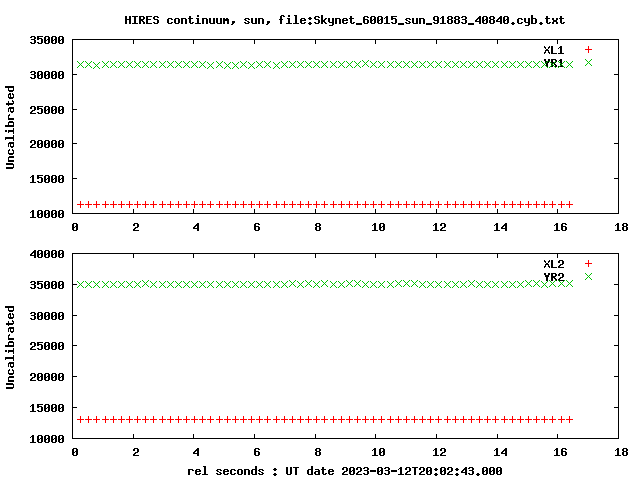Screen dimensions: 640x480
Task: Click x-axis value 12 on top plot
Action: (439, 227)
